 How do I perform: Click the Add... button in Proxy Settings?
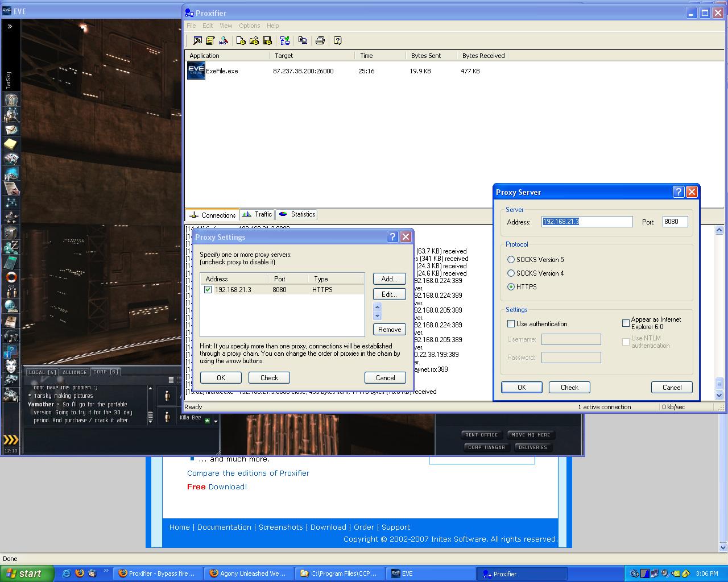(389, 279)
